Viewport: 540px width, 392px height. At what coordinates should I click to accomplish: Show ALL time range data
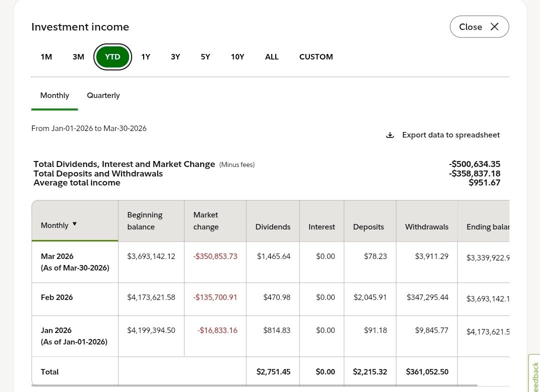(272, 57)
